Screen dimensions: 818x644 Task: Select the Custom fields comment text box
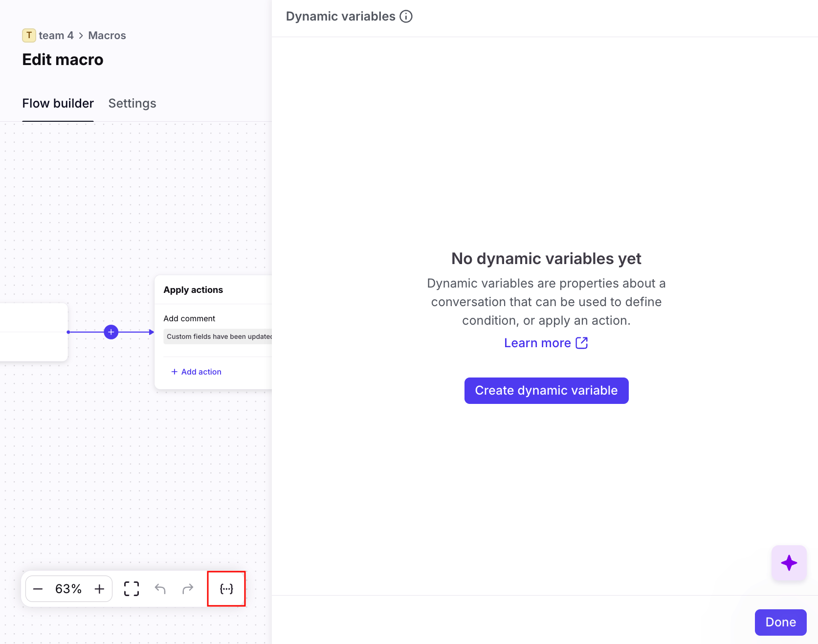tap(218, 336)
